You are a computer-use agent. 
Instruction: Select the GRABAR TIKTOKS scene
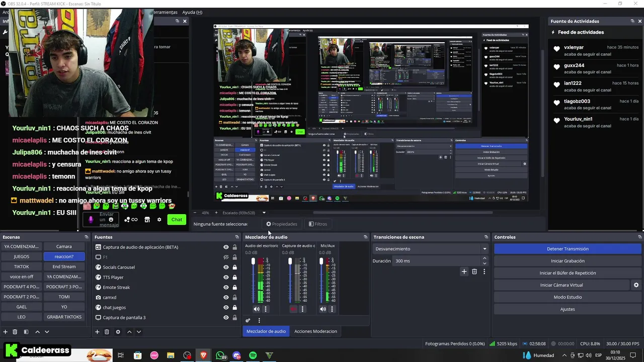pos(64,317)
